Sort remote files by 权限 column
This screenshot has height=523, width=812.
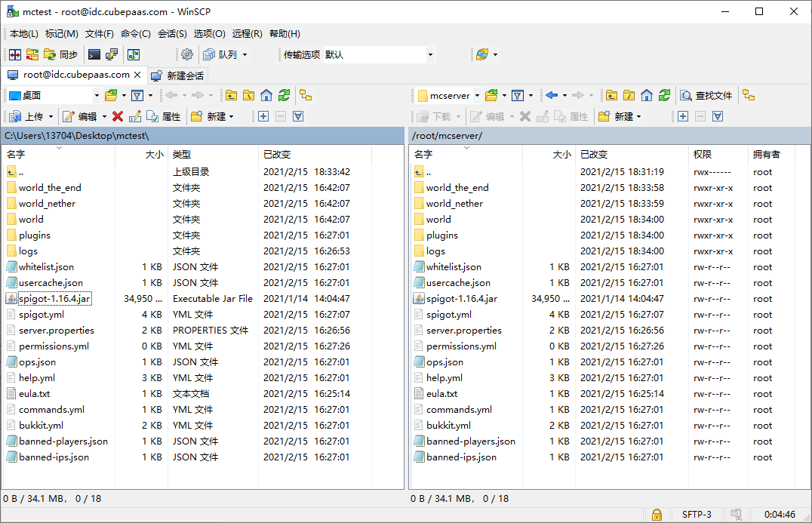(718, 154)
